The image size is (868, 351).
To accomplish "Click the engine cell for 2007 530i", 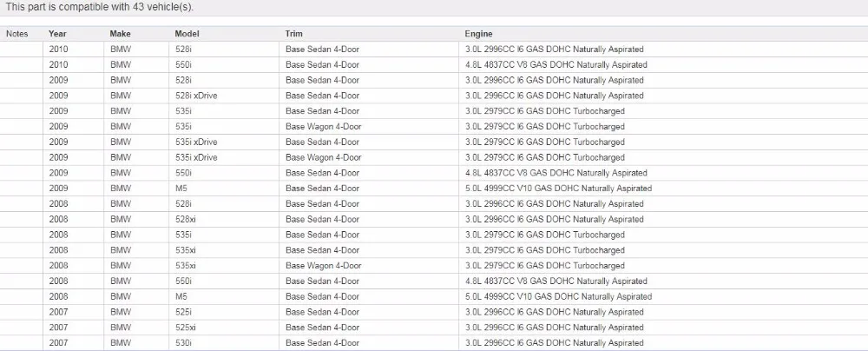I will [x=554, y=343].
